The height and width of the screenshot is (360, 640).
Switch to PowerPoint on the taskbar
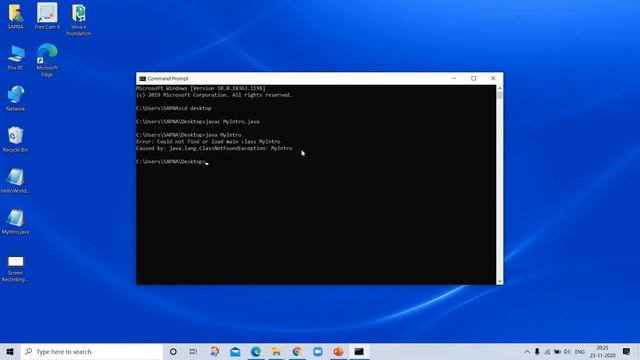click(338, 351)
